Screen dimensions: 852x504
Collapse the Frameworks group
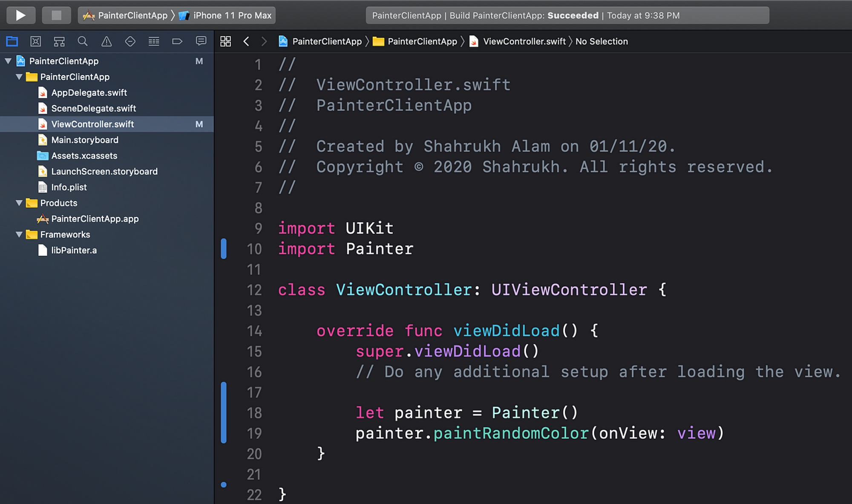19,234
